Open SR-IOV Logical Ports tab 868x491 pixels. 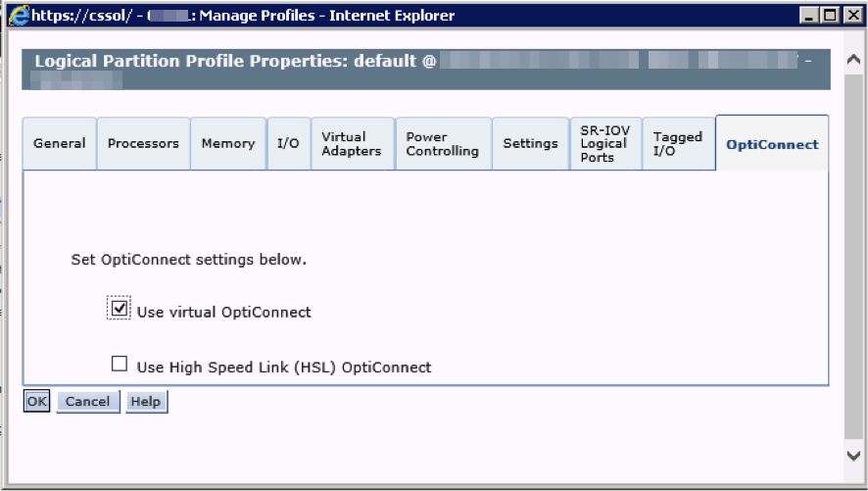[x=604, y=144]
